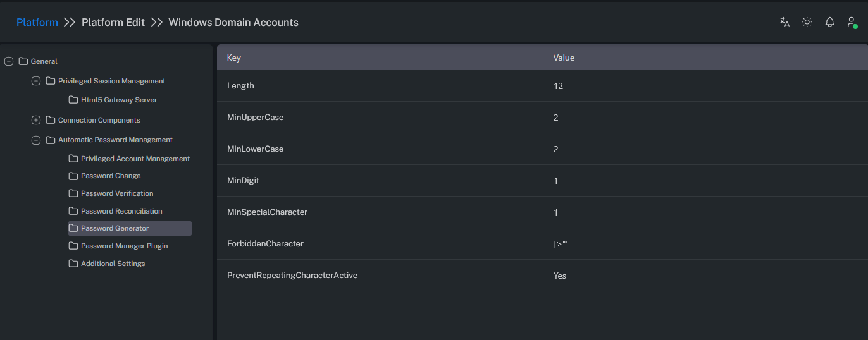Click the Password Change folder icon

click(x=73, y=176)
